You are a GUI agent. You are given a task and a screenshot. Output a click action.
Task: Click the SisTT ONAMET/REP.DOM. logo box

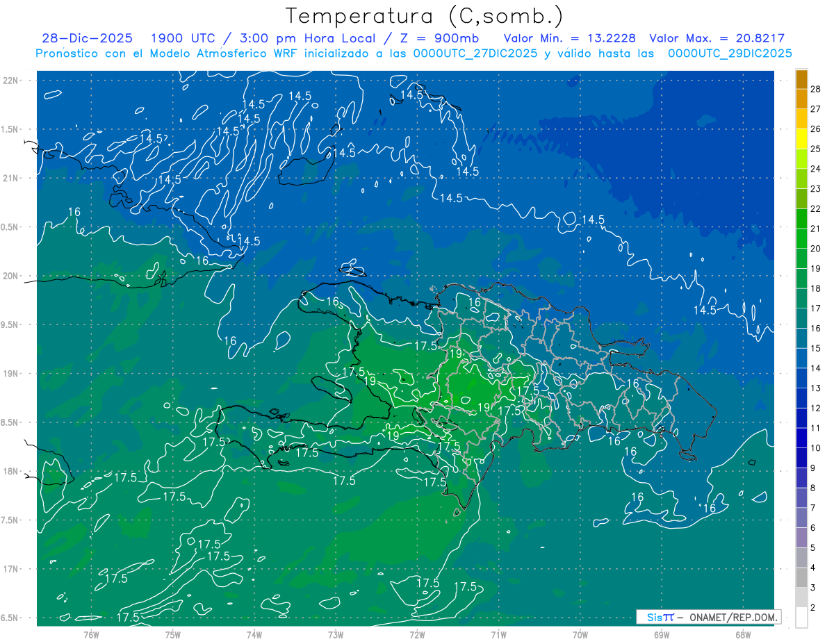pos(708,617)
